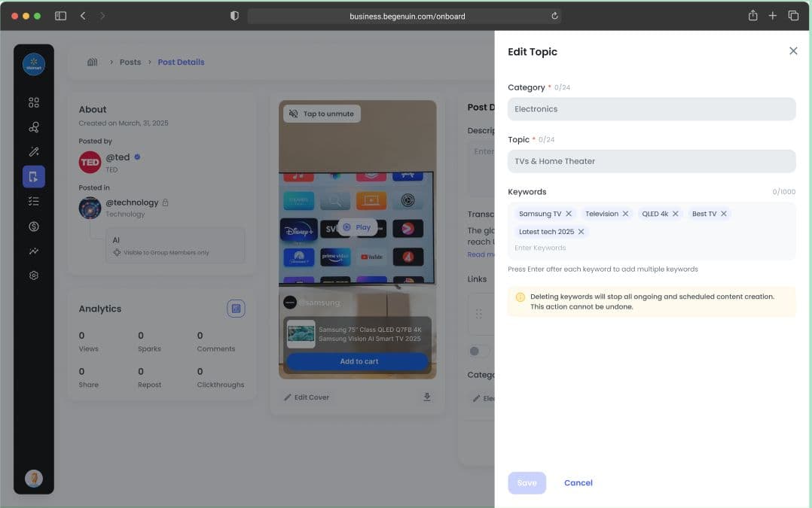
Task: Remove the Best TV keyword
Action: coord(723,214)
